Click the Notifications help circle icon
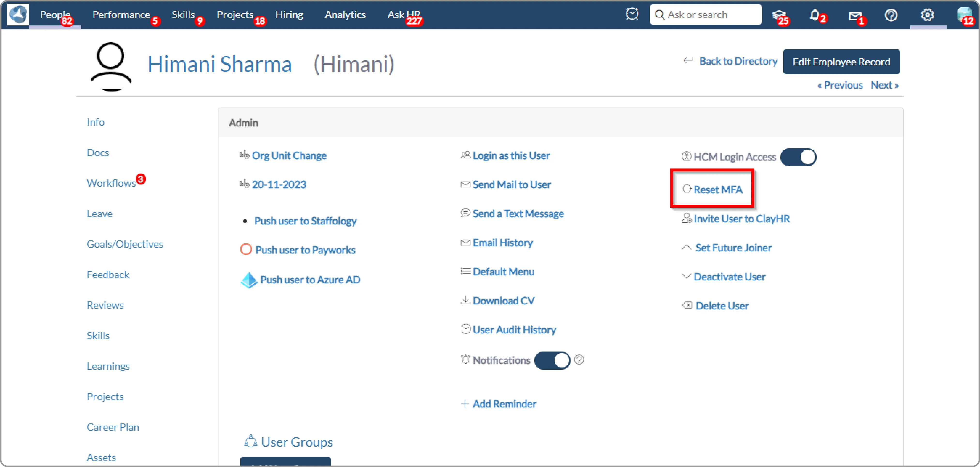 pyautogui.click(x=579, y=360)
